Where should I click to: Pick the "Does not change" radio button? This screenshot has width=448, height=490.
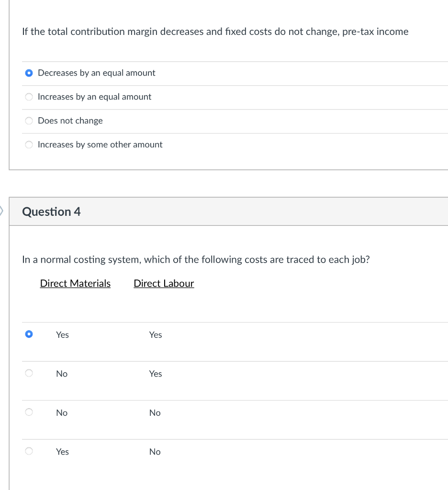29,121
